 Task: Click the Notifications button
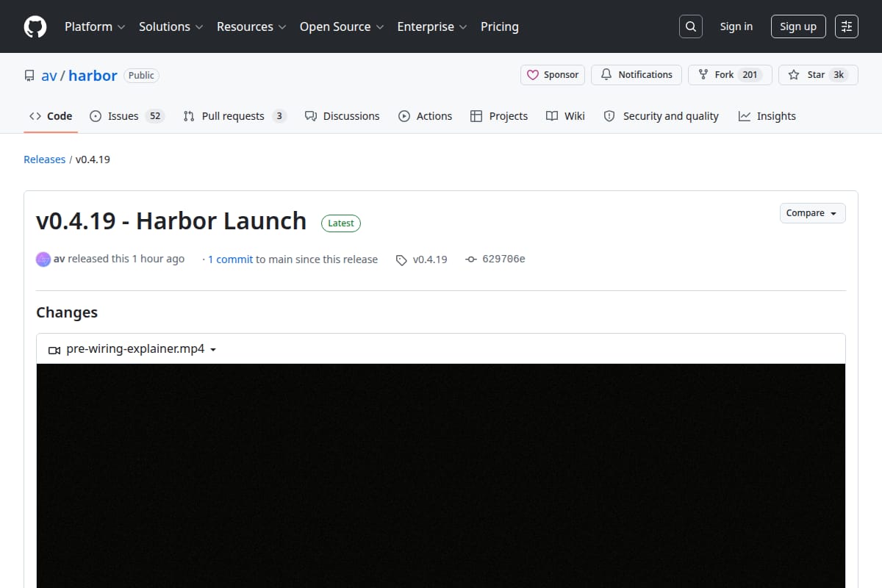click(x=637, y=75)
